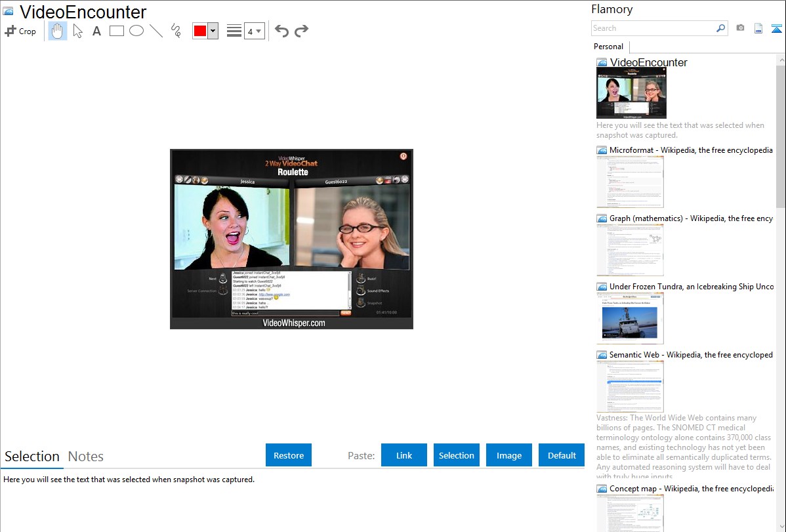This screenshot has height=532, width=786.
Task: Open the line width 4 dropdown
Action: point(255,31)
